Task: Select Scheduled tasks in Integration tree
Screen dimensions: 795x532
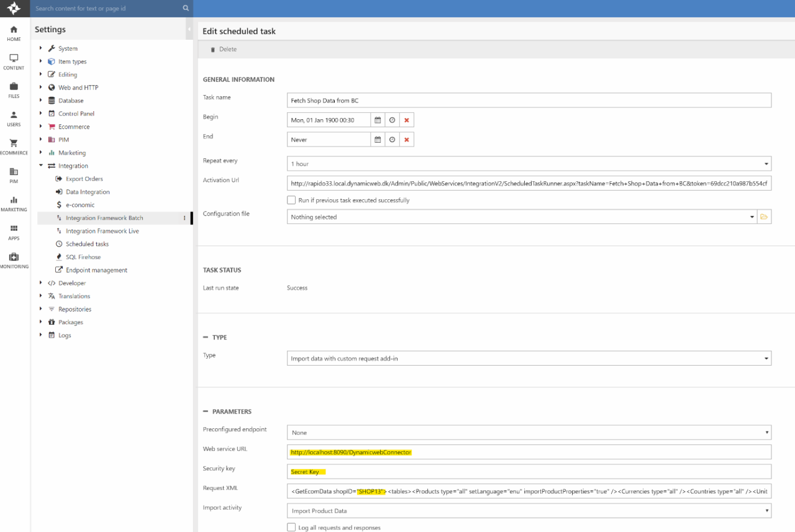Action: [x=87, y=244]
